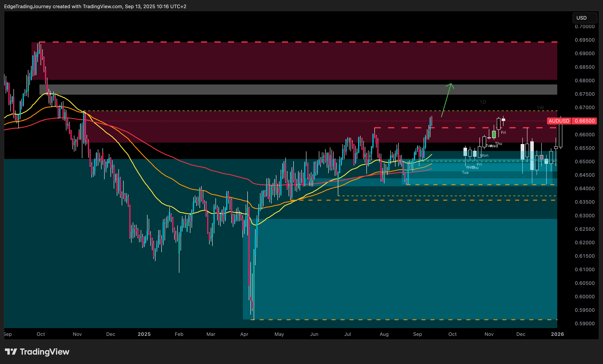Click the 0.68000 price axis label
Image resolution: width=603 pixels, height=364 pixels.
coord(585,80)
